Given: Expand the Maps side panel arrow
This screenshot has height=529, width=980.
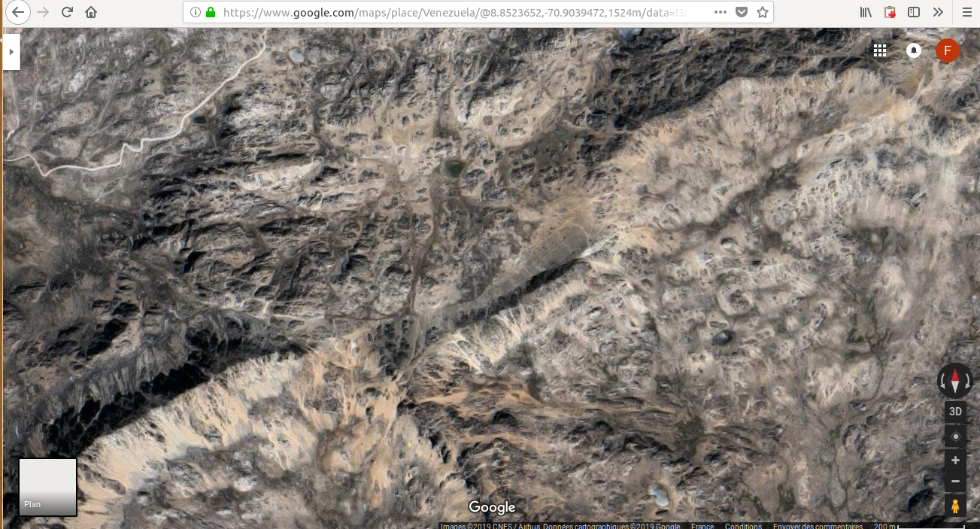Looking at the screenshot, I should pos(11,52).
